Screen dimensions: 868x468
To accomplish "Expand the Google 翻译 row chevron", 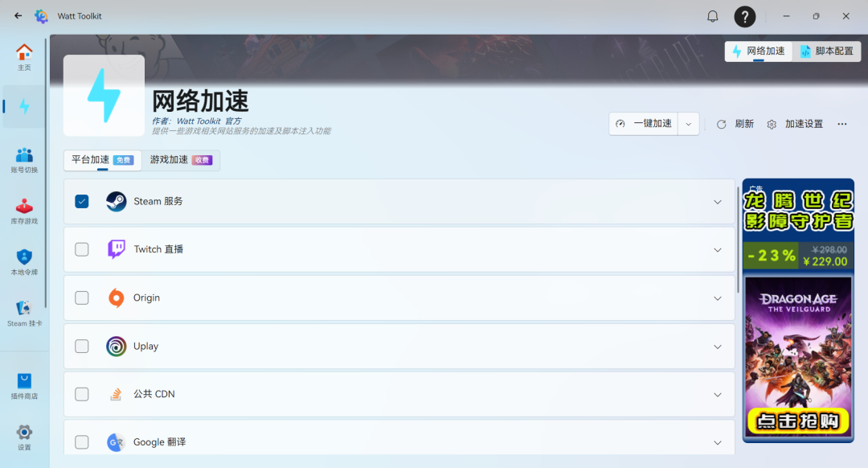I will point(718,442).
